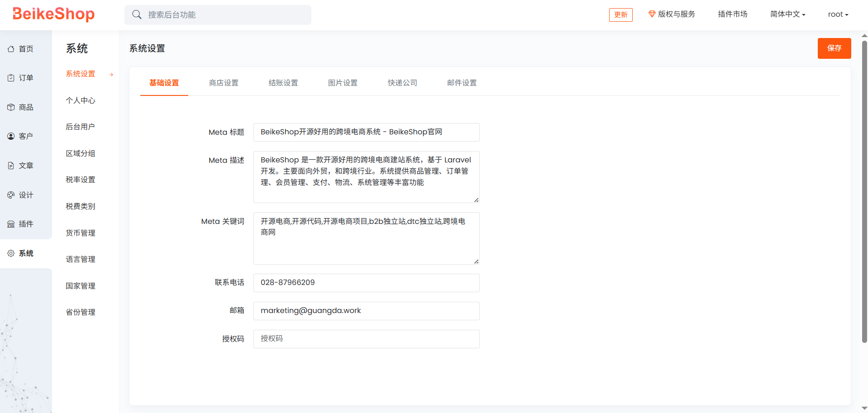Screen dimensions: 868x413
Task: Open 税费类别 in the submenu
Action: pyautogui.click(x=81, y=206)
